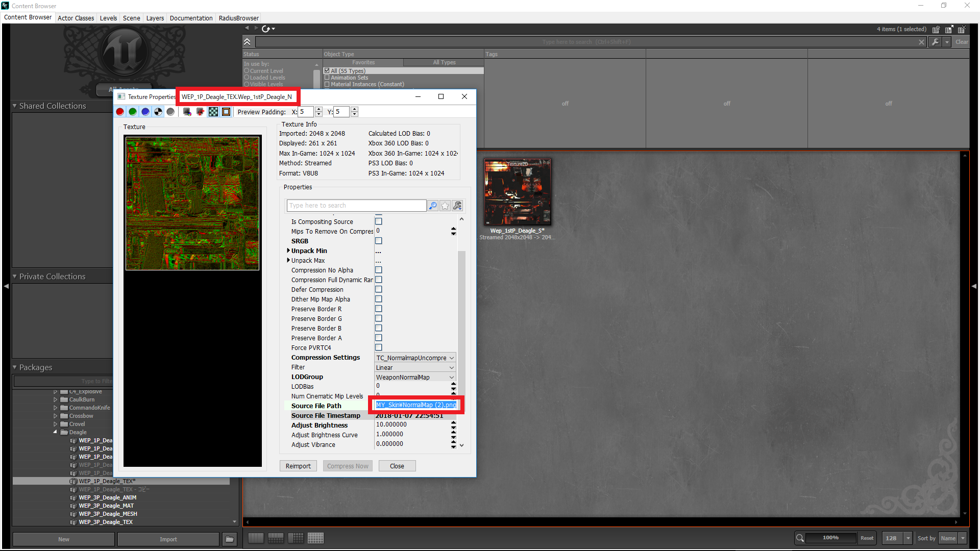Expand the Unpack Min property
This screenshot has height=551, width=980.
[x=288, y=251]
